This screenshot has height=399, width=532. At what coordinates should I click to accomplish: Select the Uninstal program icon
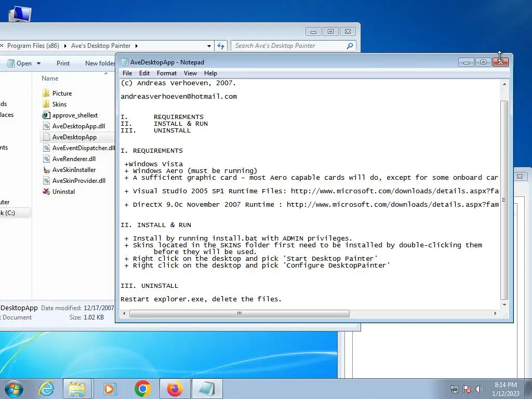[46, 191]
